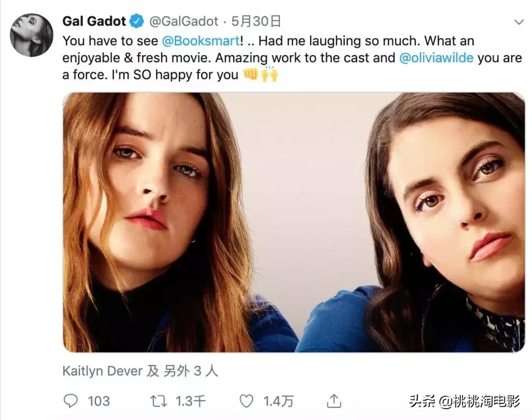Image resolution: width=532 pixels, height=420 pixels.
Task: Click the 头条 @桃桃淘电影 watermark
Action: (x=465, y=401)
